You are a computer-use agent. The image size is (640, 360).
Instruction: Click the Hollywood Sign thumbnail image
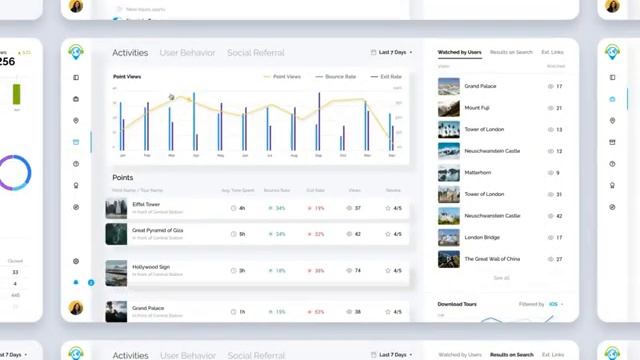[x=116, y=273]
